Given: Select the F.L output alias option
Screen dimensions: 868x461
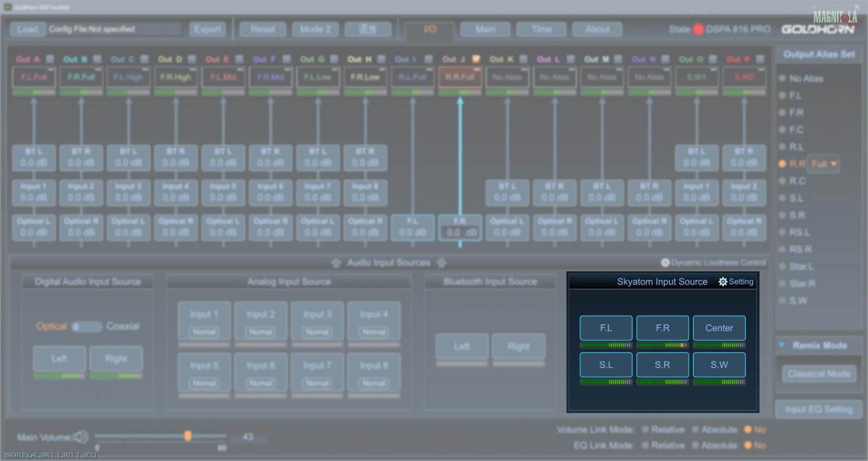Looking at the screenshot, I should point(782,95).
